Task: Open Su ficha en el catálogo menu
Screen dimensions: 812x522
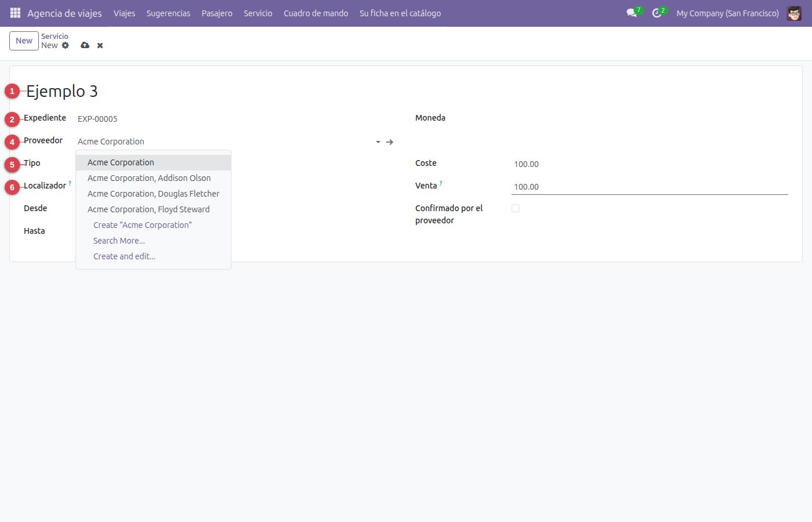Action: click(x=400, y=13)
